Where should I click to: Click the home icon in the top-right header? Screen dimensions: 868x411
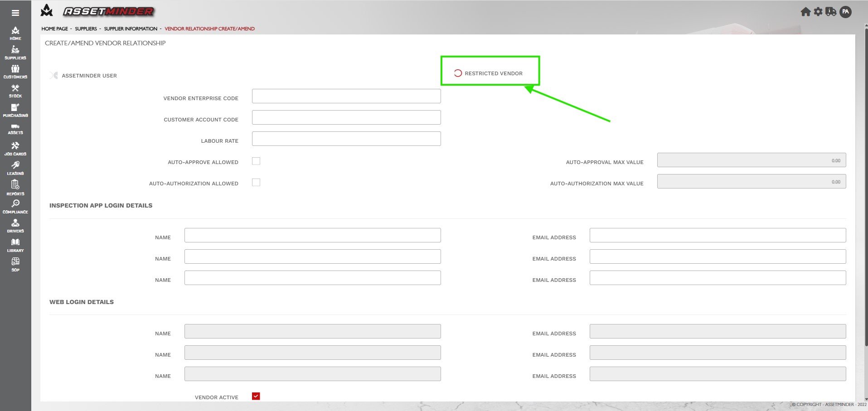(x=805, y=12)
